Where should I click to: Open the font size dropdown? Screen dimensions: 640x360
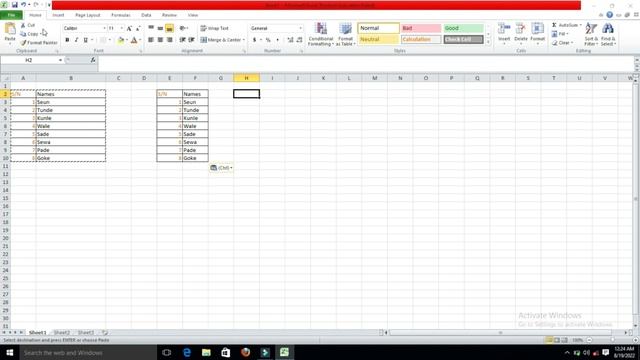[x=122, y=28]
